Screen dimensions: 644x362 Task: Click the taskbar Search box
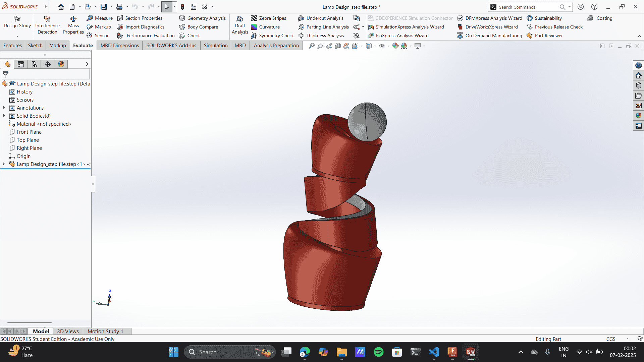tap(230, 352)
